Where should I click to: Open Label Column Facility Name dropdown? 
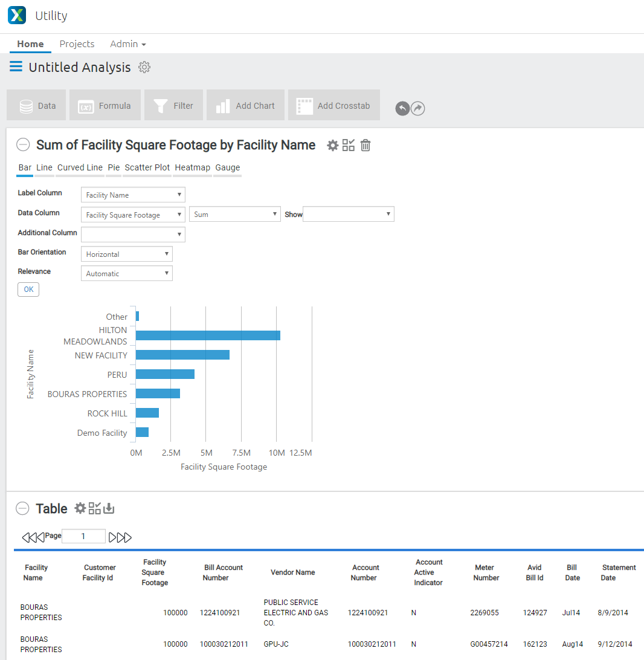point(133,195)
